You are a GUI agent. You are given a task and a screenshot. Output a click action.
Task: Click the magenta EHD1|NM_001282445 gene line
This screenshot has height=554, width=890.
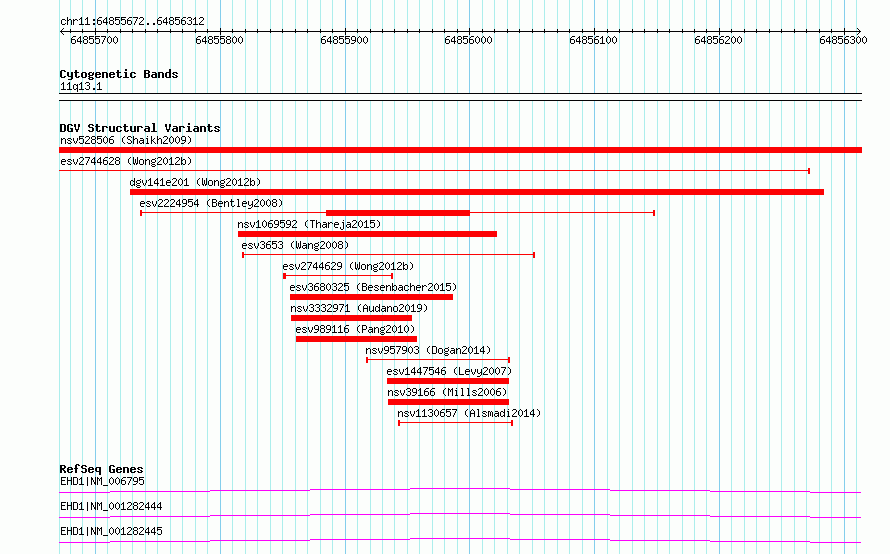(x=460, y=540)
